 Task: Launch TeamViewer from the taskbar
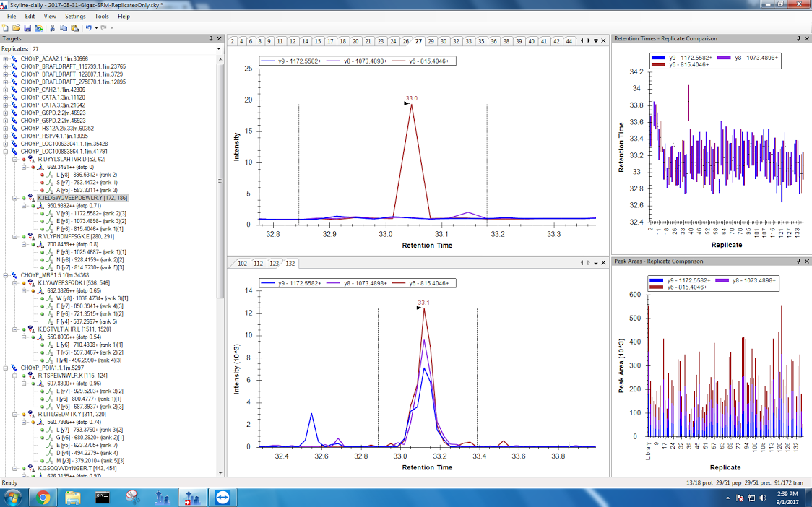coord(221,497)
